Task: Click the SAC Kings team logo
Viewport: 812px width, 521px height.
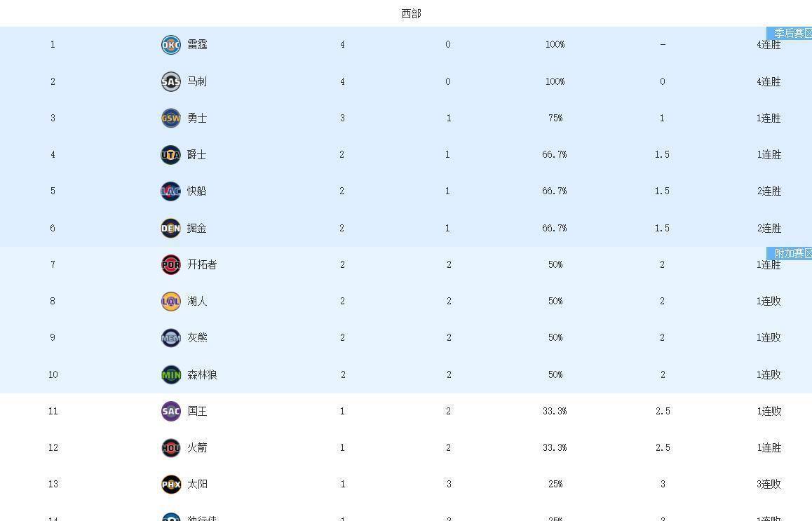Action: [171, 411]
